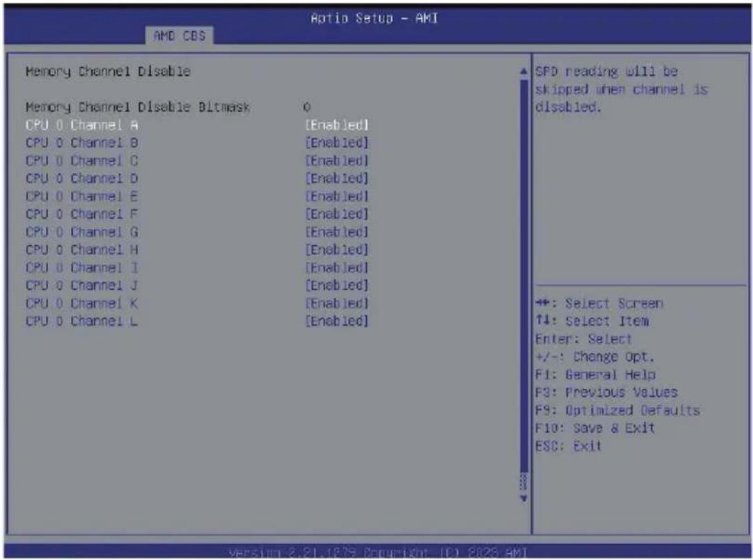Image resolution: width=753 pixels, height=560 pixels.
Task: Click the scrollbar up arrow
Action: click(524, 71)
